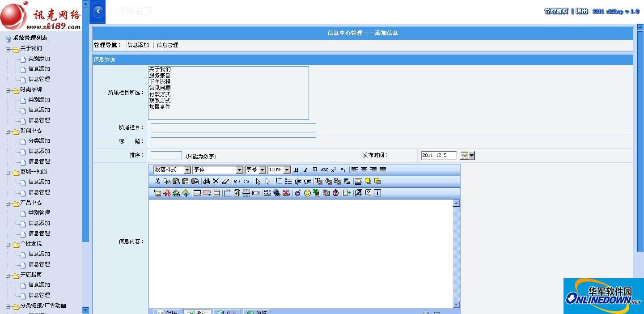Click the 标题 title input field
Viewport: 644px width, 314px height.
[233, 142]
